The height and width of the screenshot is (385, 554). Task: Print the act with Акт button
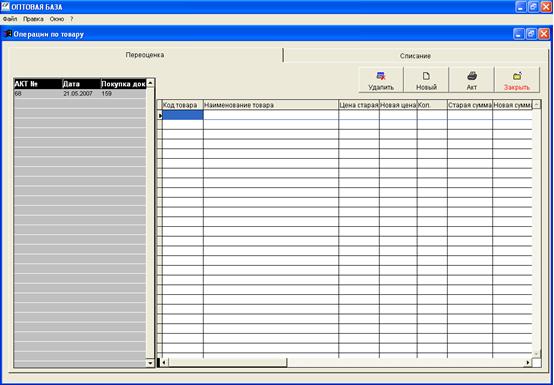point(471,80)
